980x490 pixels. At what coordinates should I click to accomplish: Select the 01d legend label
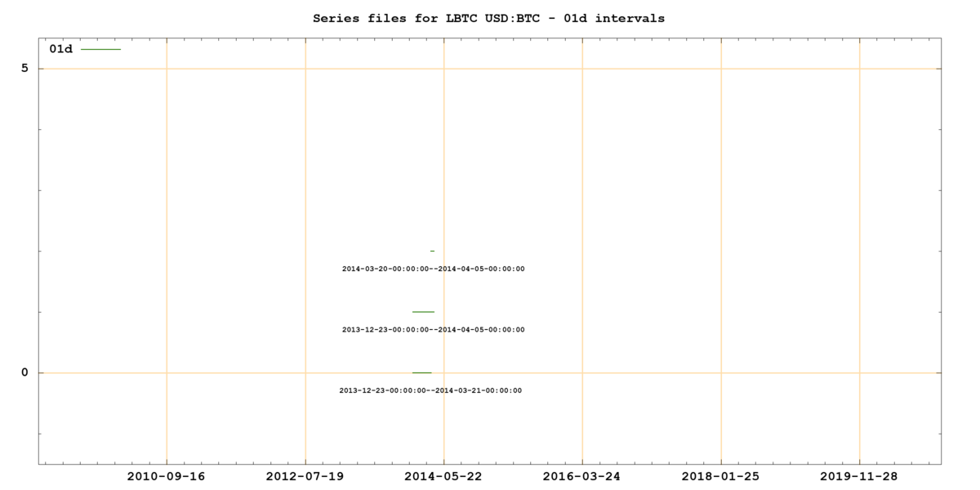60,49
